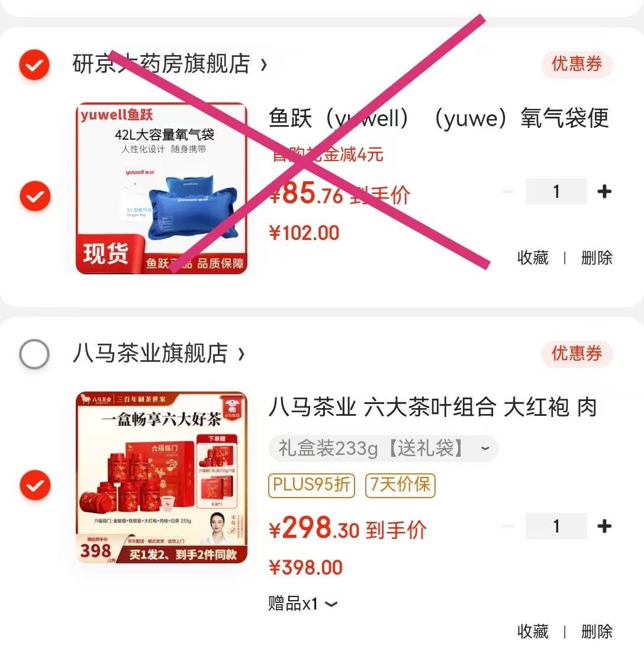
Task: Uncheck the 研京大药房旗舰店 store checkbox
Action: [x=34, y=65]
